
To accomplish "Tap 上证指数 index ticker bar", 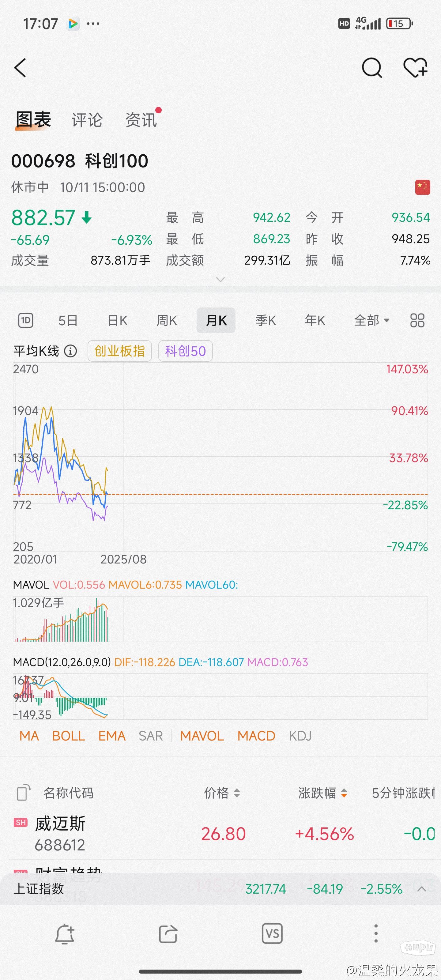I will coord(220,889).
